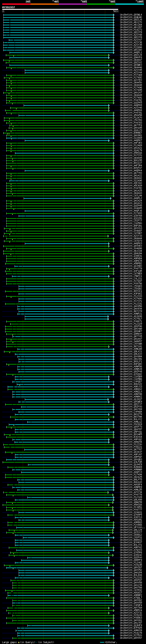This screenshot has width=146, height=644.
Task: Select the UniRef100_Q8S3T8 label
Action: [131, 37]
